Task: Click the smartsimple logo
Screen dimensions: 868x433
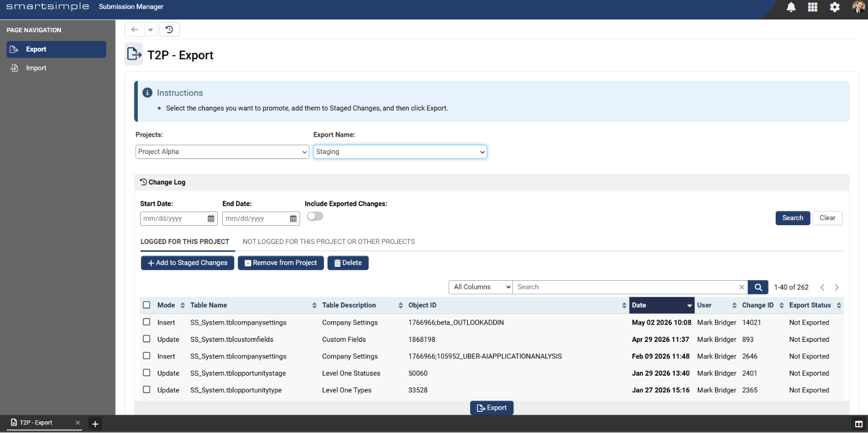Action: [48, 7]
